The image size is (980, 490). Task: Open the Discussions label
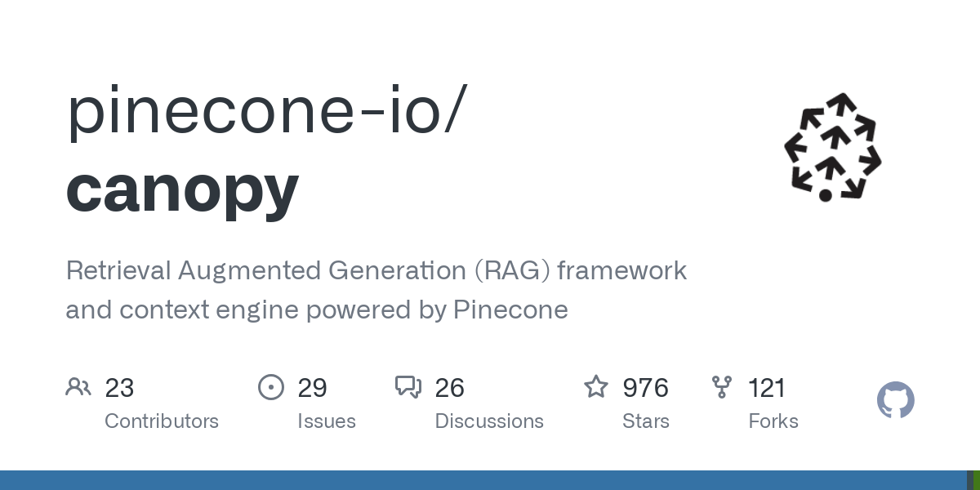[x=489, y=421]
